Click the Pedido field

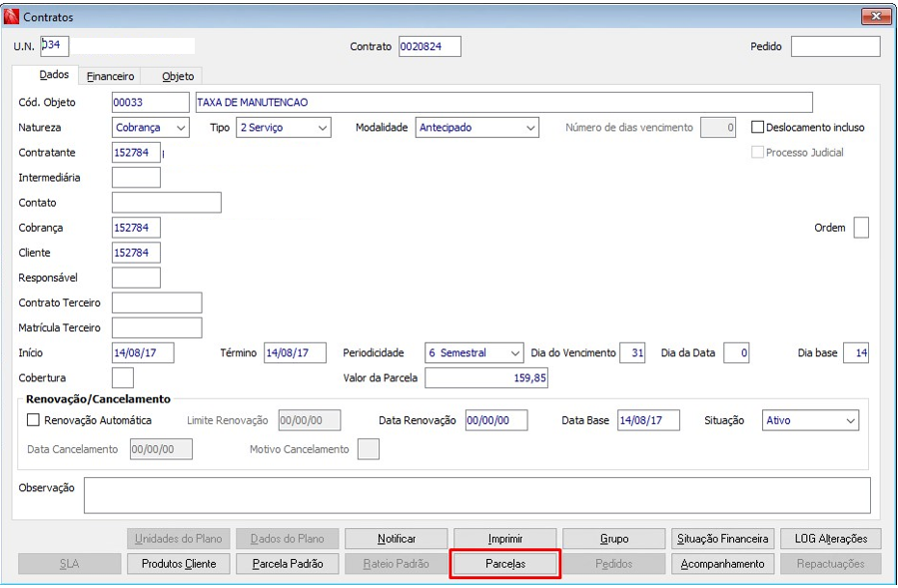[x=836, y=46]
